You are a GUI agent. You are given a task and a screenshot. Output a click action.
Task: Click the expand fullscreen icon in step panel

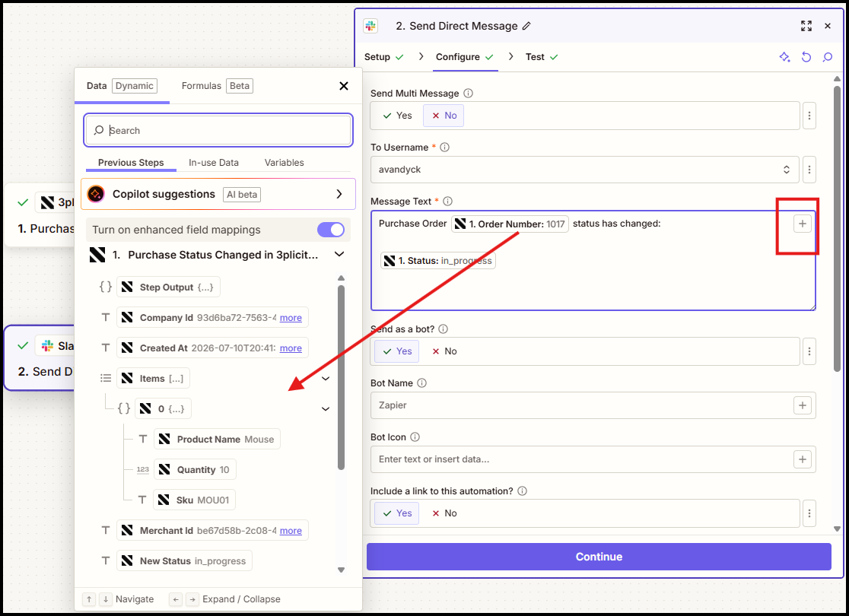tap(806, 26)
